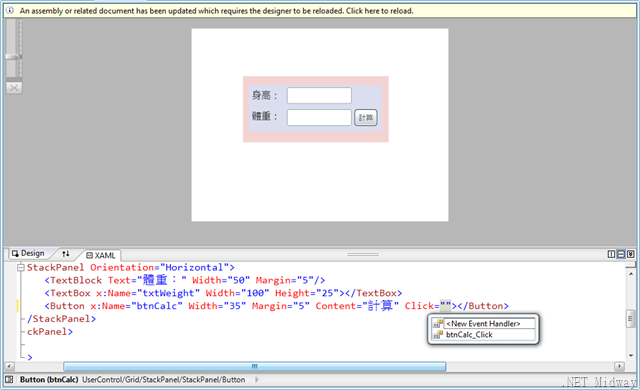Click the vertical scrollbar thumb in XAML editor
This screenshot has height=390, width=640.
point(631,319)
